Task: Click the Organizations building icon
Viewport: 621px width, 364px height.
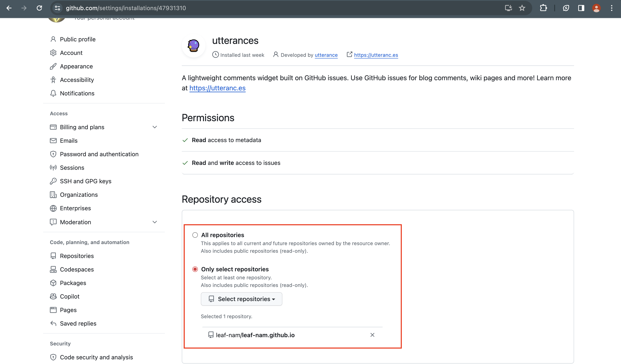Action: 53,195
